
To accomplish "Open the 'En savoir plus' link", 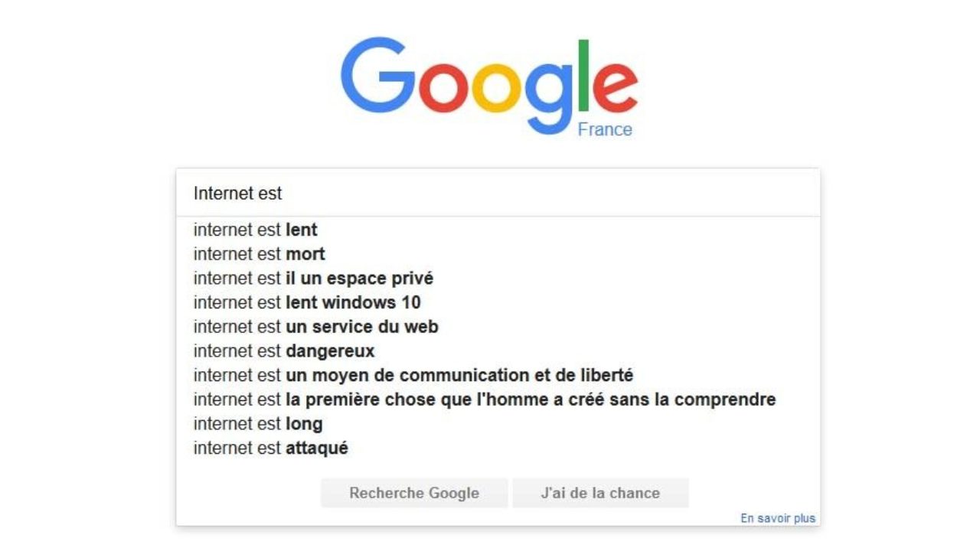I will click(778, 518).
